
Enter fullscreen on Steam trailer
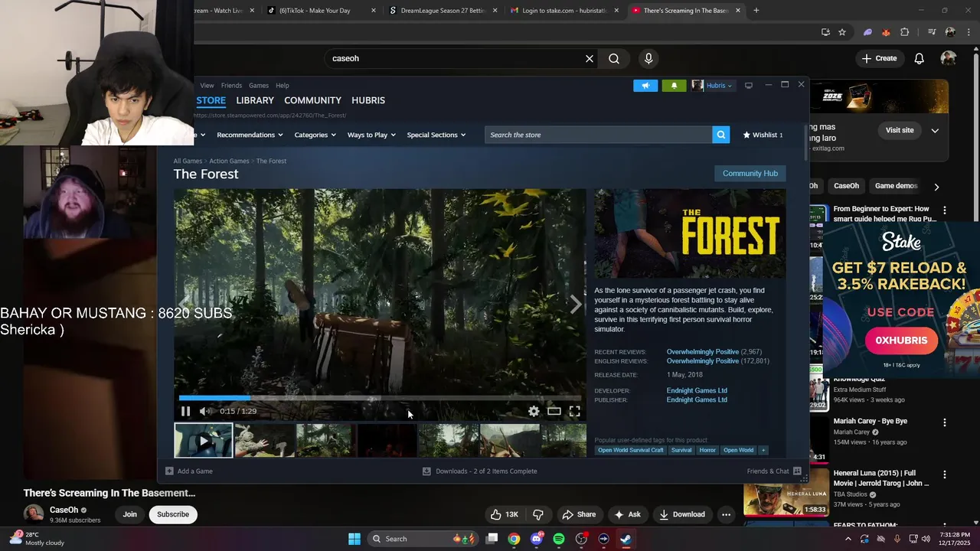(x=574, y=411)
